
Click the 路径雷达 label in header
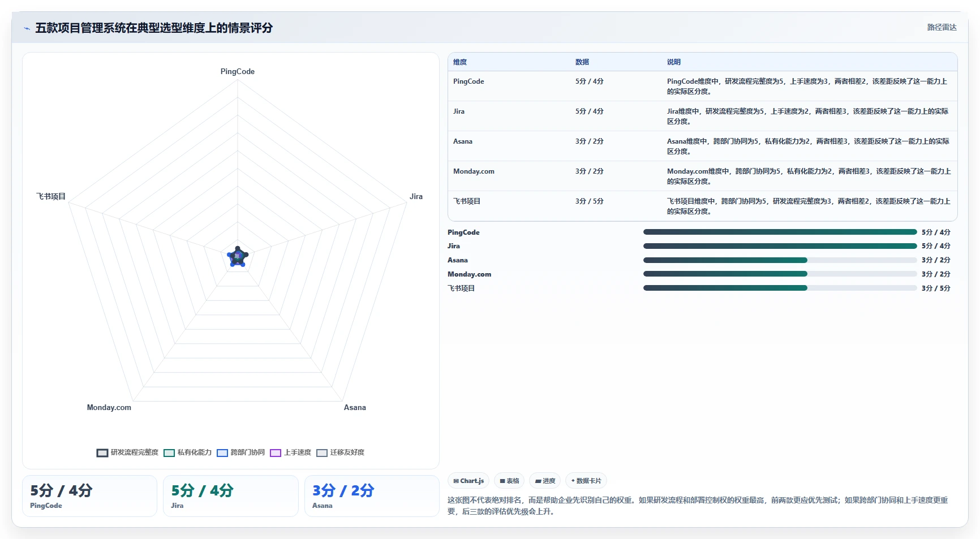click(x=942, y=27)
